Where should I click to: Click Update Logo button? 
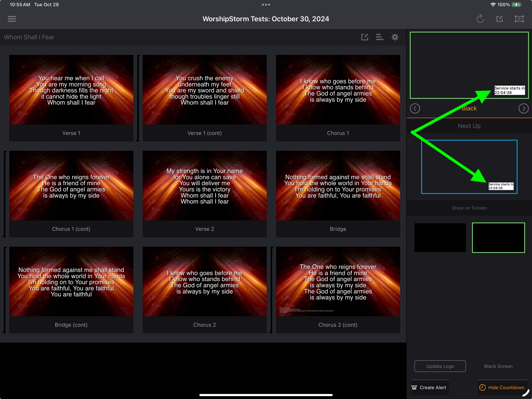tap(440, 366)
